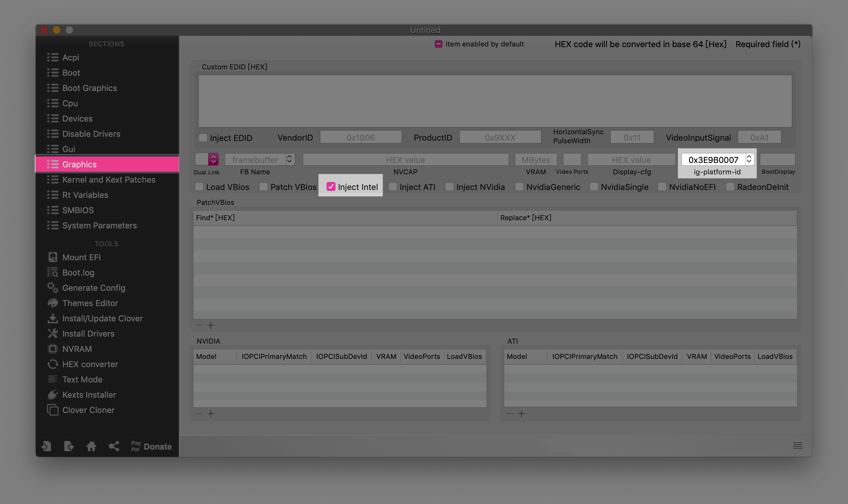Click the share icon in bottom bar
The image size is (848, 504).
click(114, 446)
